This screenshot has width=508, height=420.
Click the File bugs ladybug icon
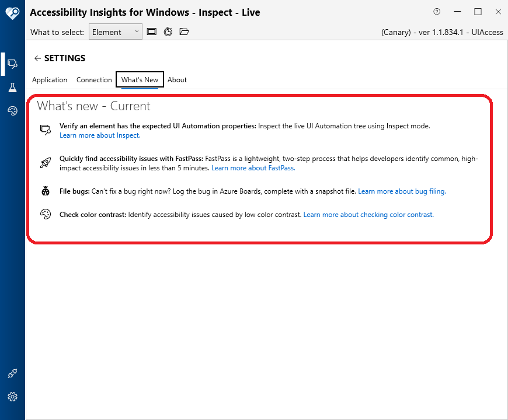click(46, 191)
